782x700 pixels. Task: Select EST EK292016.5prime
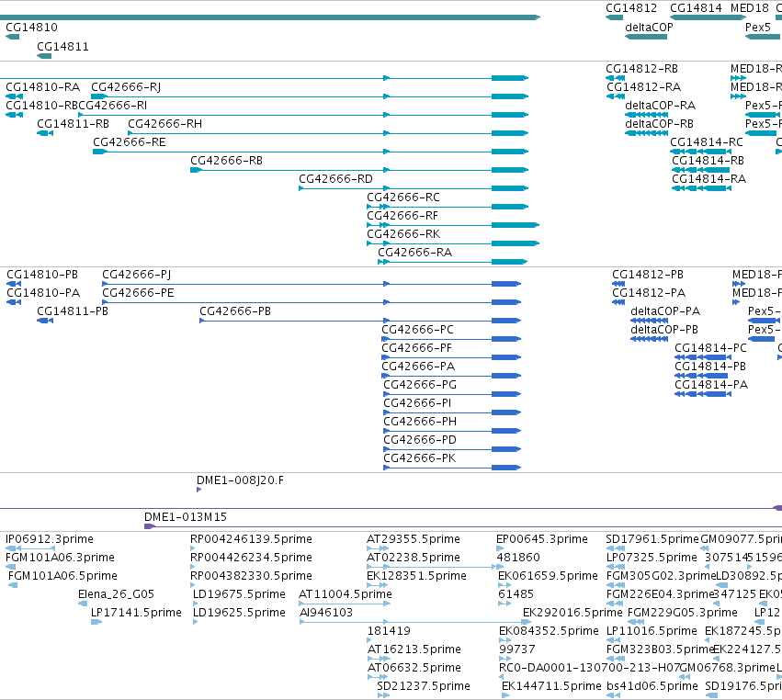point(572,614)
